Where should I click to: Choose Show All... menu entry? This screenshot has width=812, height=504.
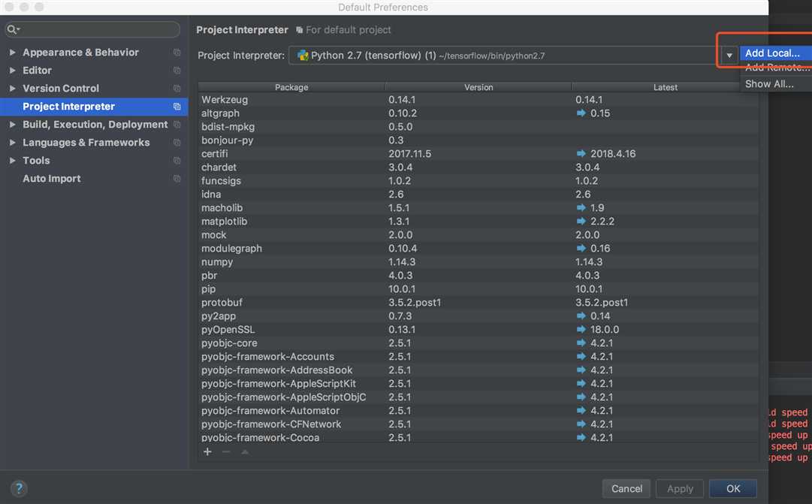pos(775,84)
